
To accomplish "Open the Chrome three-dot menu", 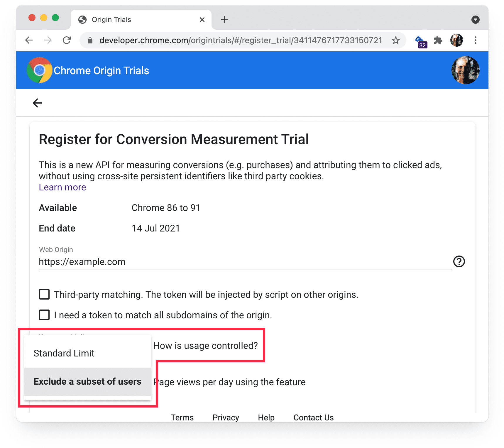I will [476, 40].
